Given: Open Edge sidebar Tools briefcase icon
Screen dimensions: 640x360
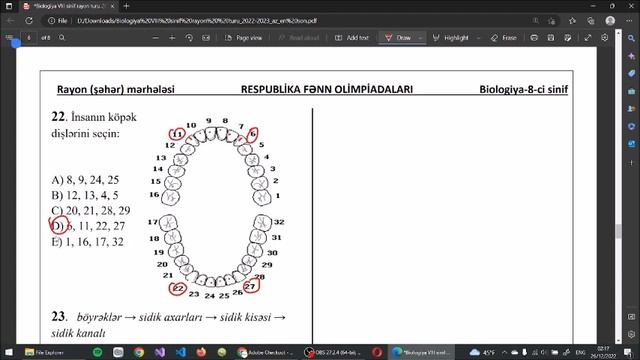Looking at the screenshot, I should [x=631, y=91].
